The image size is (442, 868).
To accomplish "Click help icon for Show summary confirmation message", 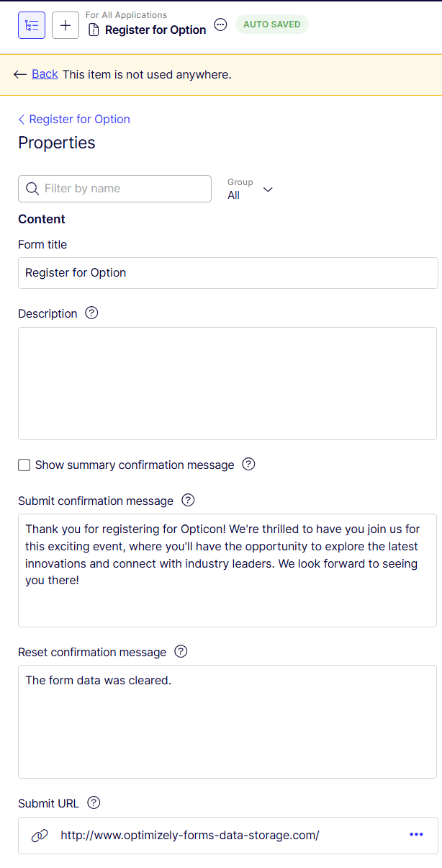I will [248, 464].
